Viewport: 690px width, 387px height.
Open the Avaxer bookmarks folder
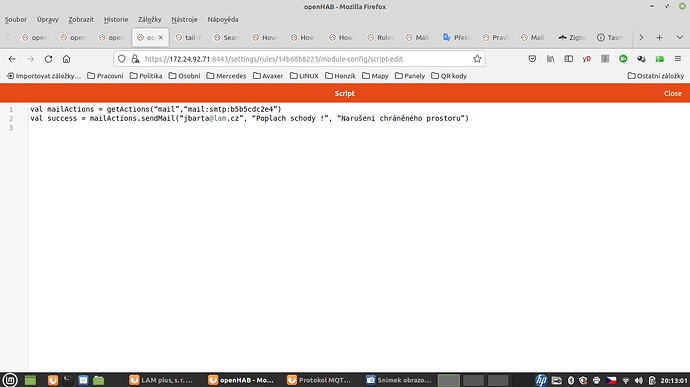point(268,76)
